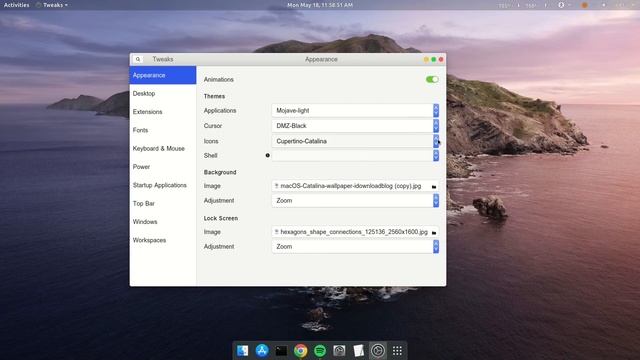Toggle the Animations switch
Image resolution: width=640 pixels, height=360 pixels.
click(x=432, y=79)
